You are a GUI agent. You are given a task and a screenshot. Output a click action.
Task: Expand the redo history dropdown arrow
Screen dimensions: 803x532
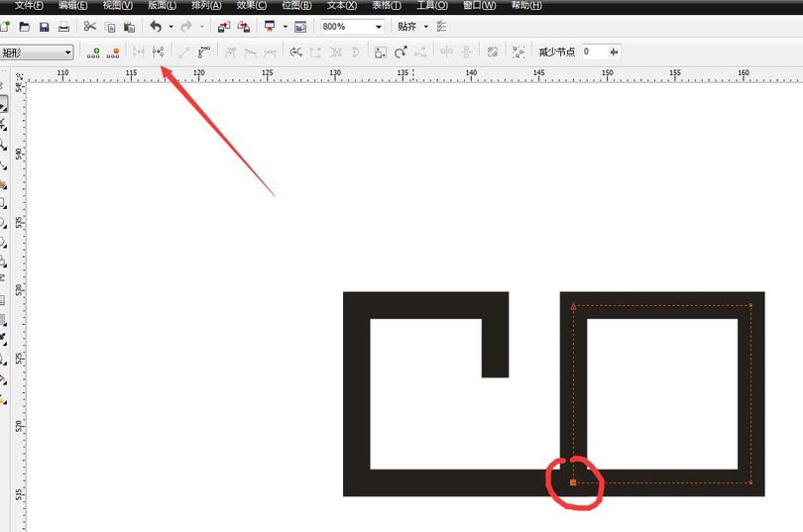[x=202, y=27]
